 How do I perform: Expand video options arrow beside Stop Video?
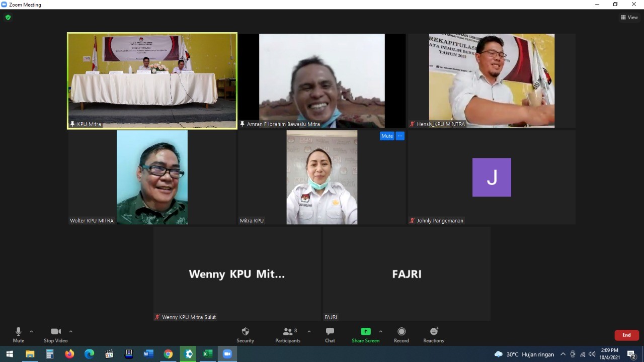[70, 331]
